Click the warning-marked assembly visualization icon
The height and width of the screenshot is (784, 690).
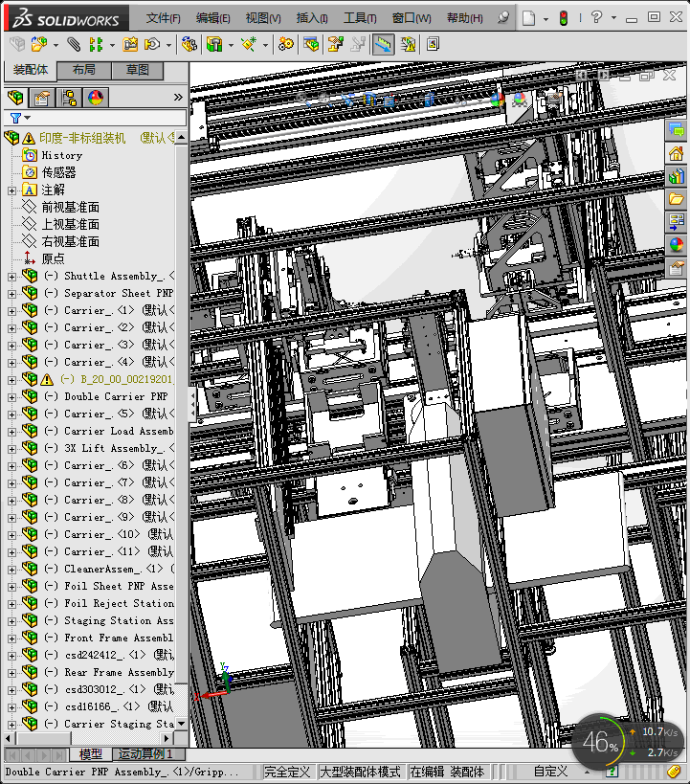click(408, 44)
